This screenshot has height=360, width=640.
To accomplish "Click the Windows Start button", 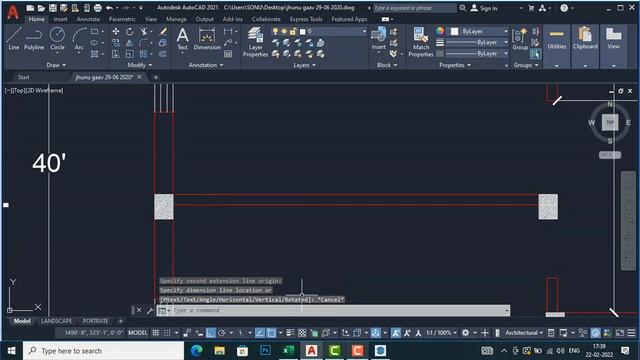I will 11,351.
